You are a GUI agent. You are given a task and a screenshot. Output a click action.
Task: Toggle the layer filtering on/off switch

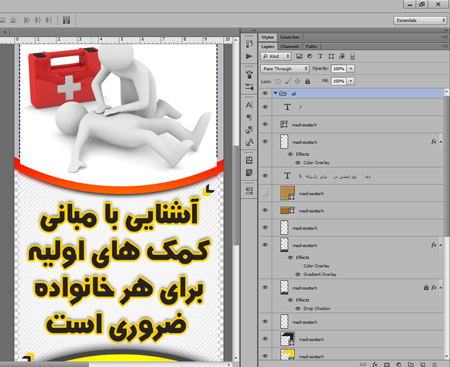(x=352, y=56)
